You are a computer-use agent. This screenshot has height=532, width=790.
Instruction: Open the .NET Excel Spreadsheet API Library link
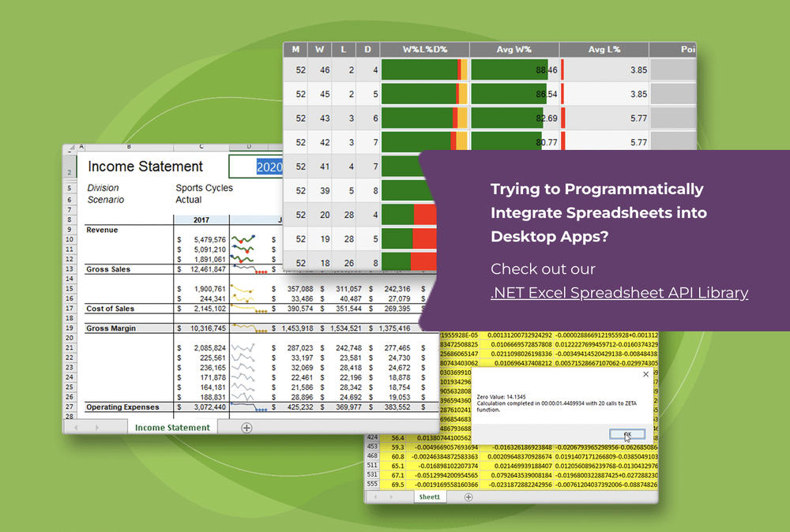[x=619, y=292]
